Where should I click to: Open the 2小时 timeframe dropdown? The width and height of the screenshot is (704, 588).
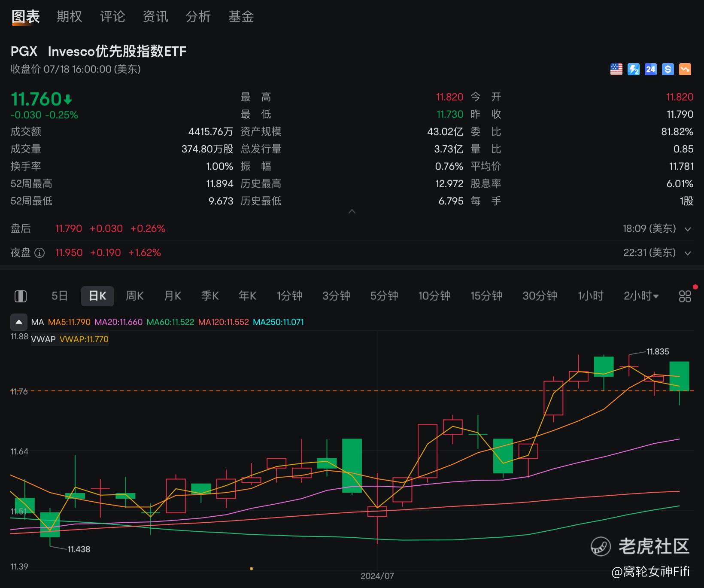tap(641, 296)
